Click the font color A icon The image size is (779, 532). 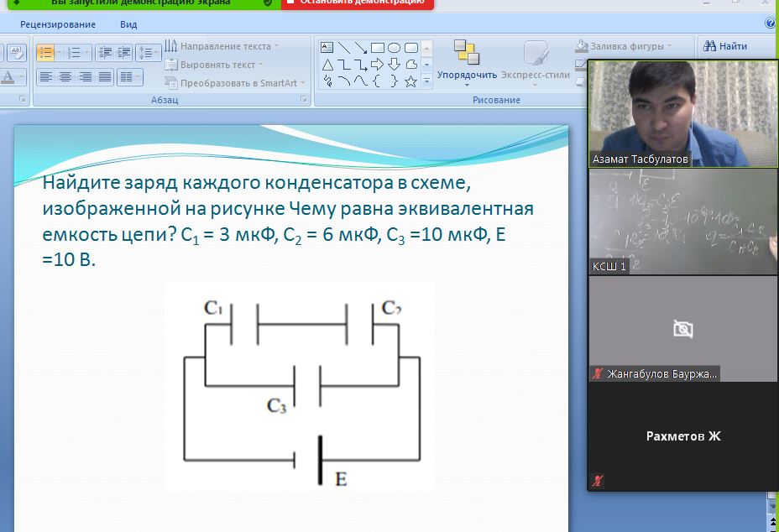point(7,77)
